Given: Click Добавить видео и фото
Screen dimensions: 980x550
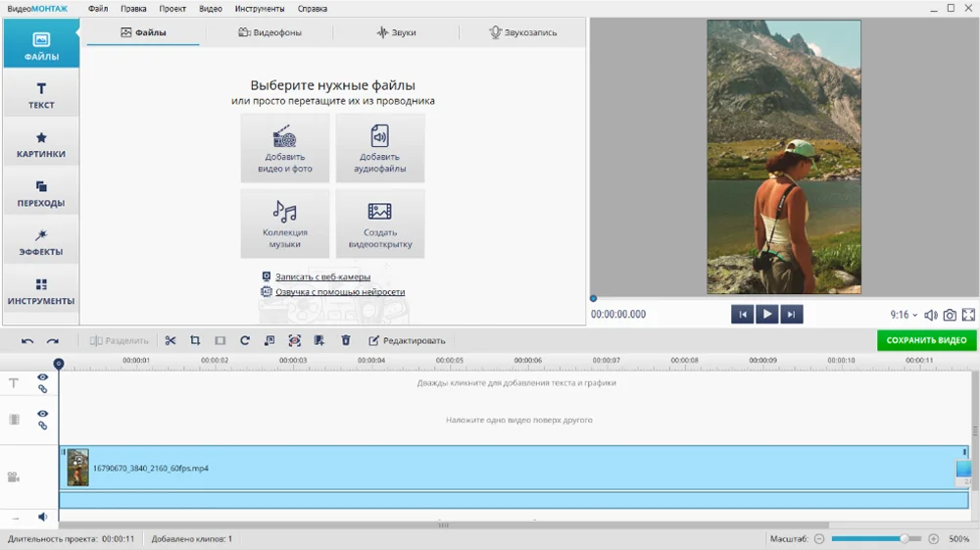Looking at the screenshot, I should coord(285,148).
